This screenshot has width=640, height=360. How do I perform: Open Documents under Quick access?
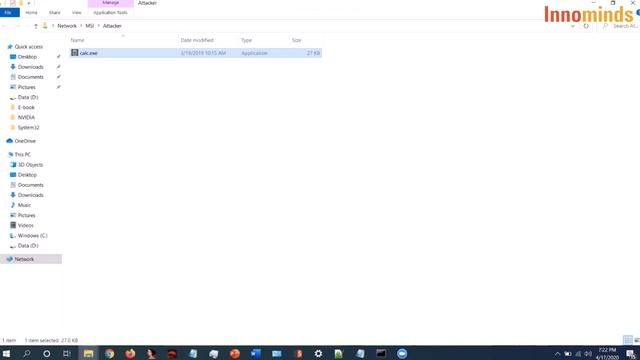click(30, 77)
